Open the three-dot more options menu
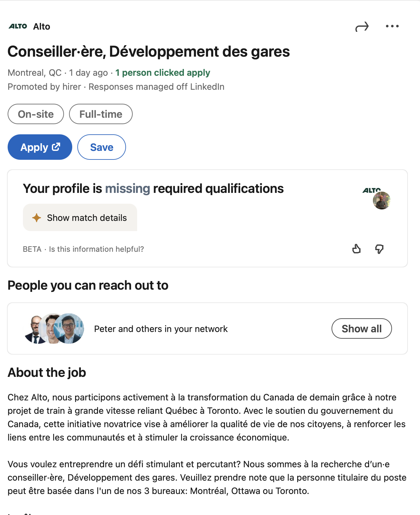The height and width of the screenshot is (515, 420). tap(392, 26)
